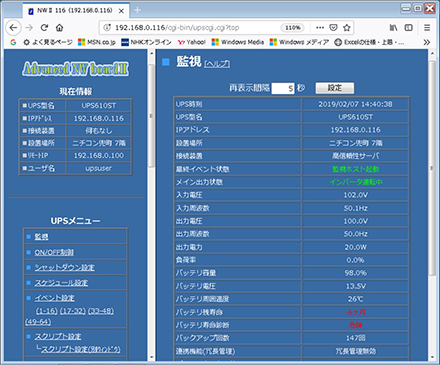This screenshot has height=365, width=440.
Task: Open the ON/OFF制御 menu link
Action: 54,252
